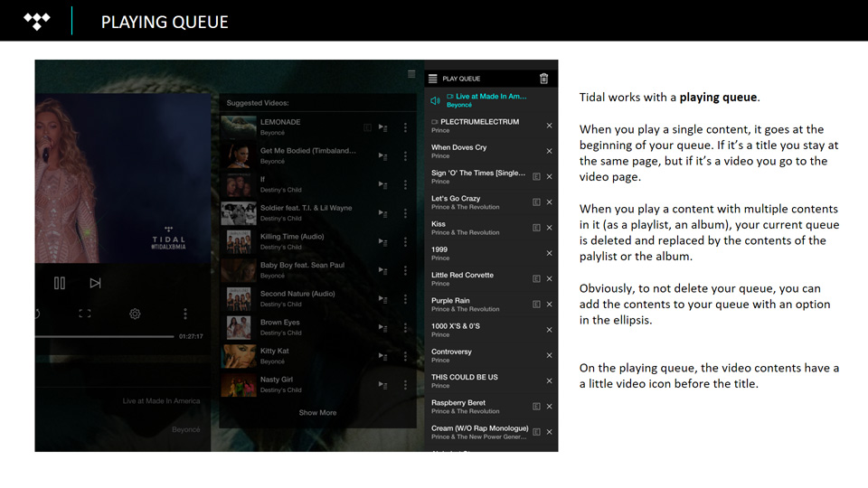Image resolution: width=868 pixels, height=488 pixels.
Task: Click Beyoncé artist link below video
Action: pos(186,429)
